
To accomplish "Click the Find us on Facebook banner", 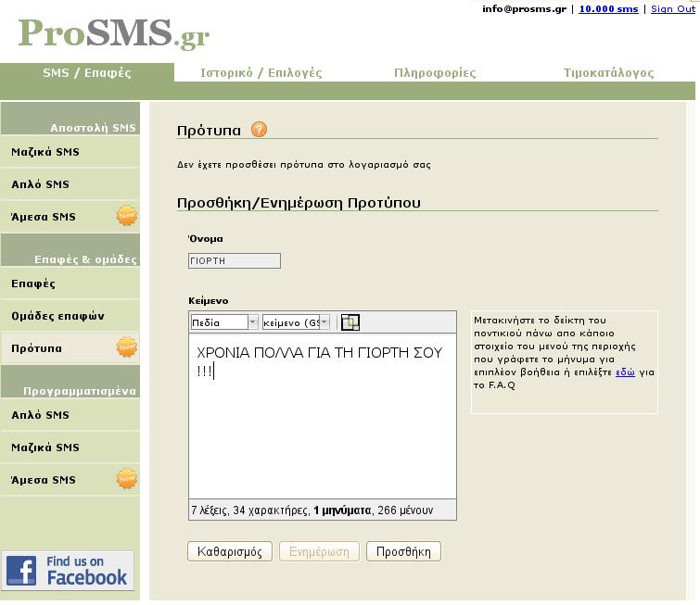I will (68, 571).
